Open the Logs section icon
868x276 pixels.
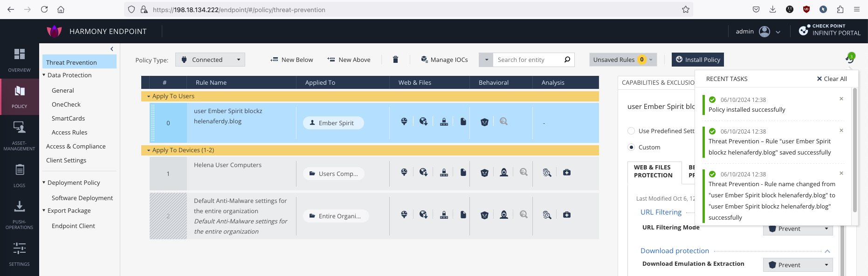coord(19,175)
